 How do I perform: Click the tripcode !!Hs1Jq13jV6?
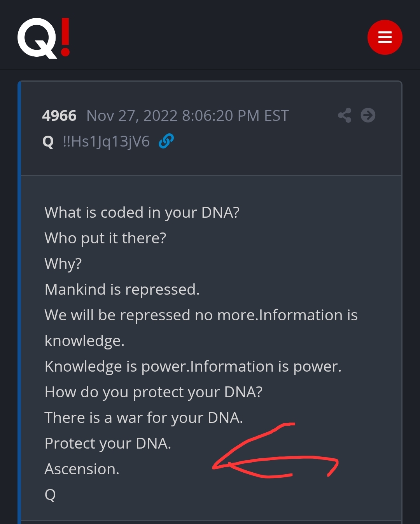click(106, 141)
